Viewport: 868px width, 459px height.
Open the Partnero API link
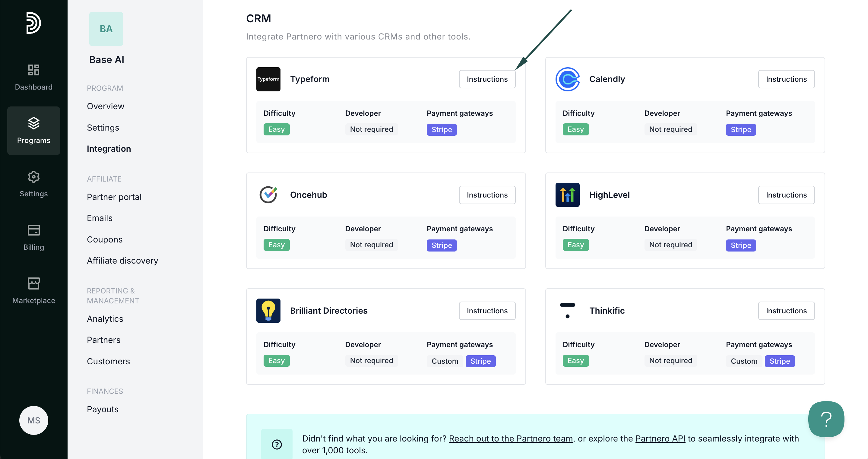point(660,438)
